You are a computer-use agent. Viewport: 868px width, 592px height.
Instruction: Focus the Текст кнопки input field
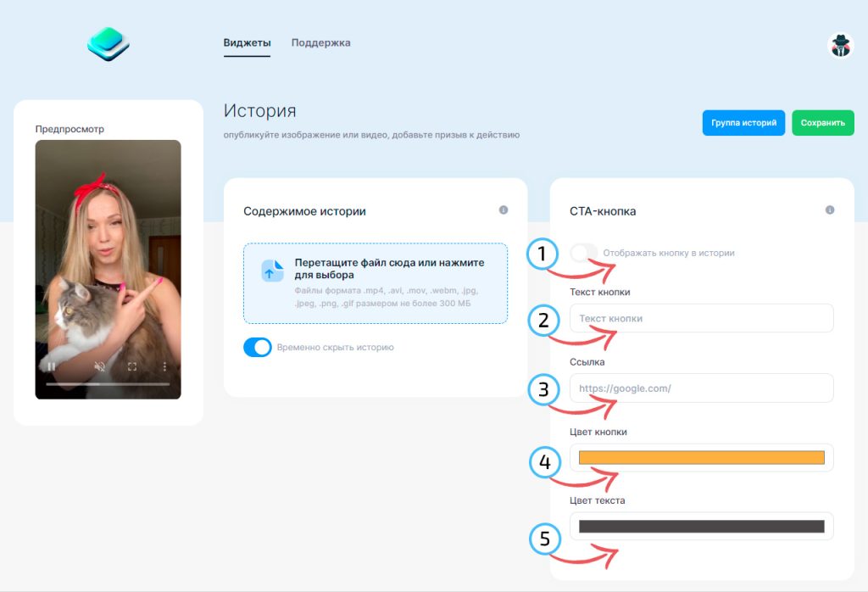point(701,318)
